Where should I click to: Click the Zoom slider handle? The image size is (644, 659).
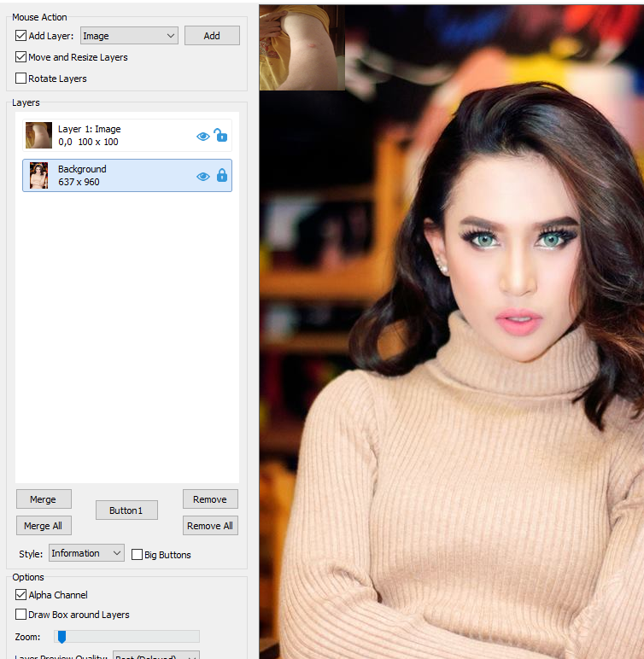tap(61, 637)
